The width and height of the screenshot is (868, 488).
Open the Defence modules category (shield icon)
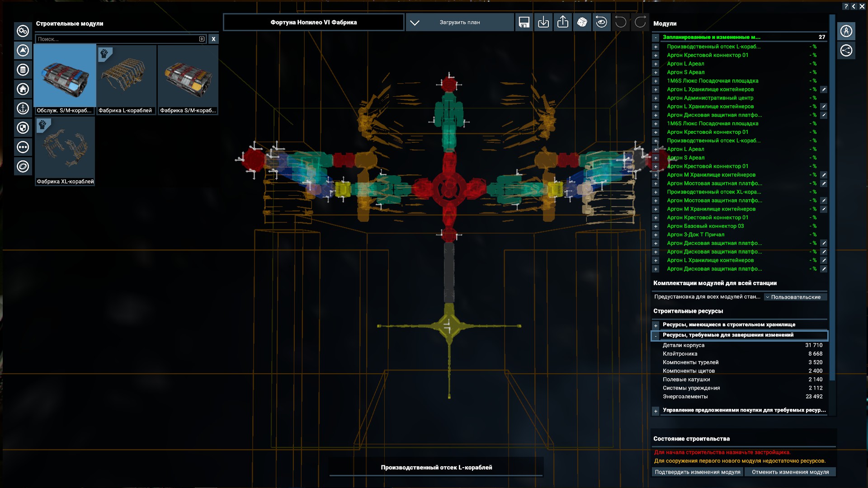pos(23,128)
